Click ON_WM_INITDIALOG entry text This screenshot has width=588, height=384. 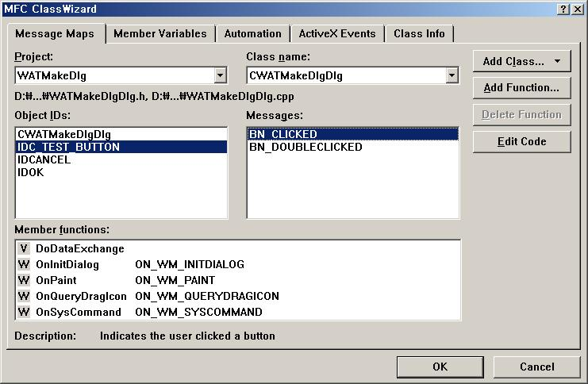[x=190, y=265]
